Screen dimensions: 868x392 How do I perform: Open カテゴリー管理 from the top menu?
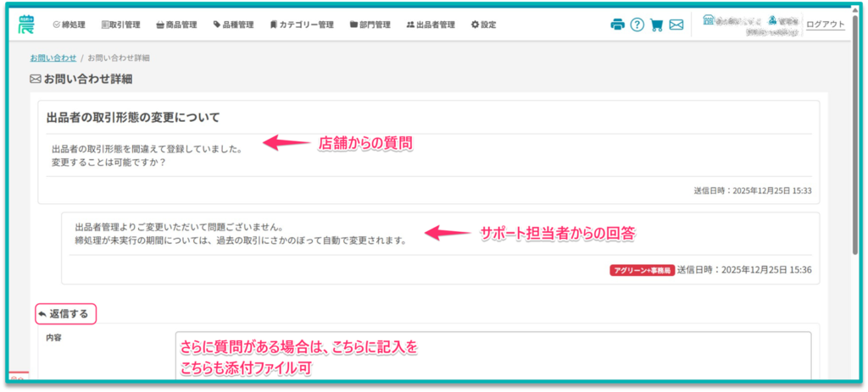coord(301,25)
